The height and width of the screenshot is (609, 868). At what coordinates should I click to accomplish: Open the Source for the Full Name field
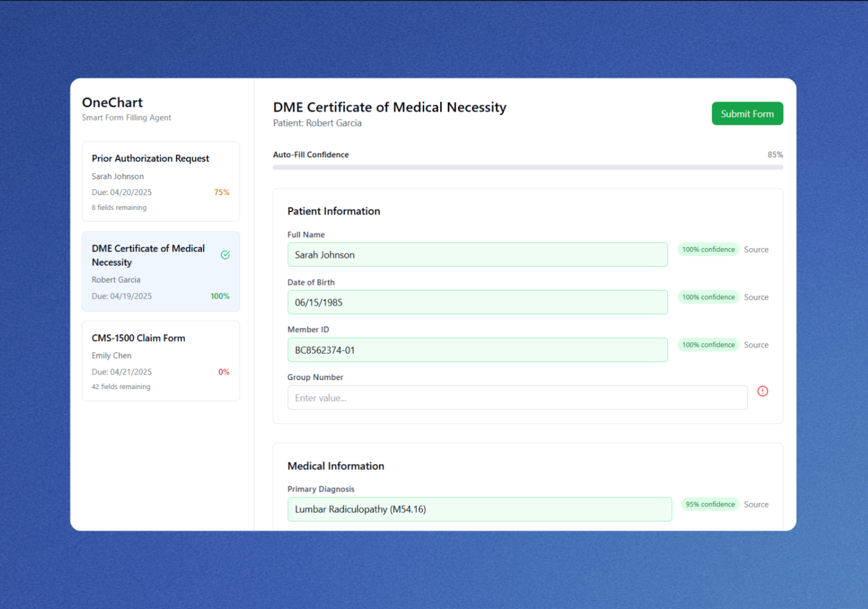click(x=756, y=249)
